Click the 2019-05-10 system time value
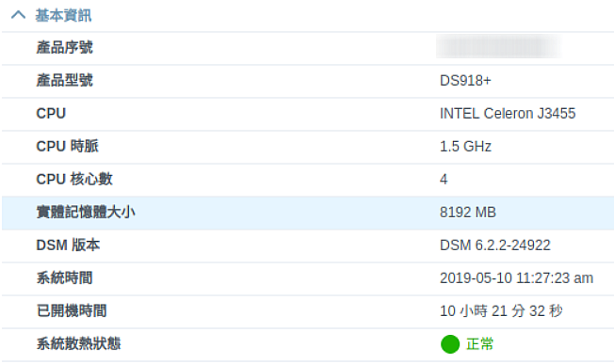Viewport: 614px width, 364px height. [516, 278]
